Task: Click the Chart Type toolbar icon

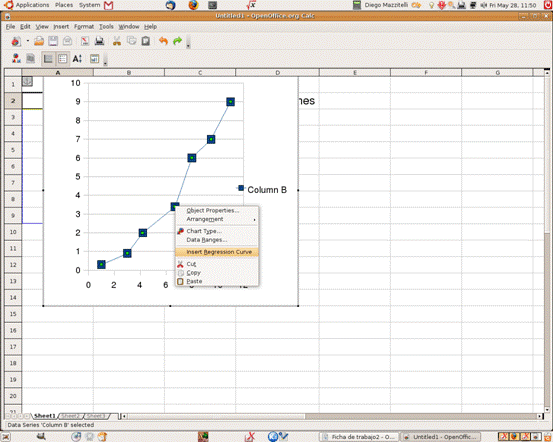Action: coord(16,59)
